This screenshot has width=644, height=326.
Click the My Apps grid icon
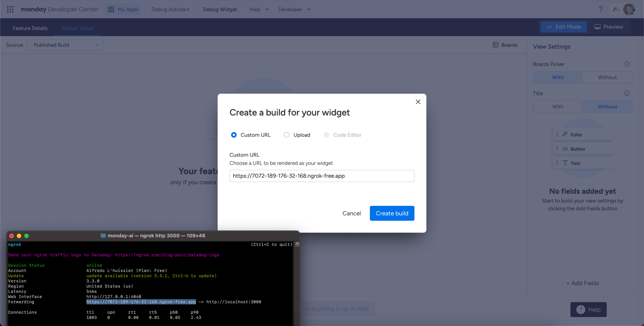(x=111, y=9)
